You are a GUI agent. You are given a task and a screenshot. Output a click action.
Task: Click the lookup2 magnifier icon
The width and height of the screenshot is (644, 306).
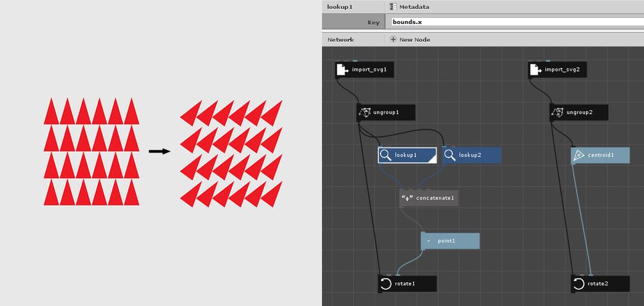[x=450, y=155]
